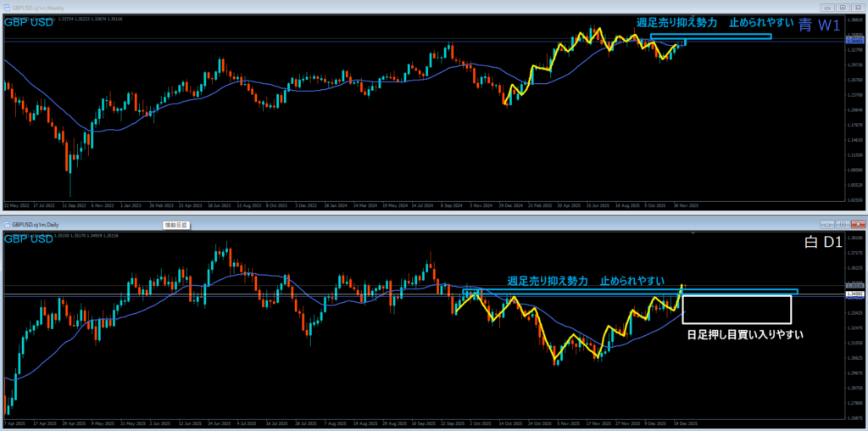Minimize the weekly chart window
The width and height of the screenshot is (868, 431).
[829, 7]
